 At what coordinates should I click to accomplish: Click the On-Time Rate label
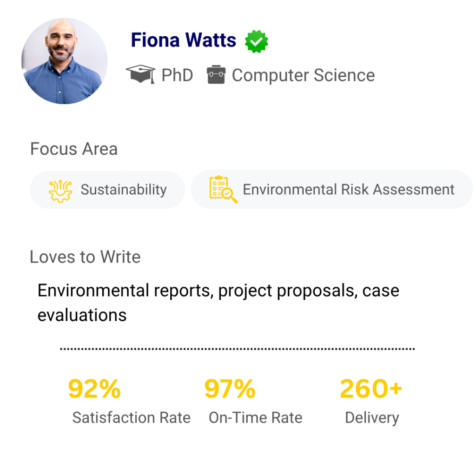(255, 417)
